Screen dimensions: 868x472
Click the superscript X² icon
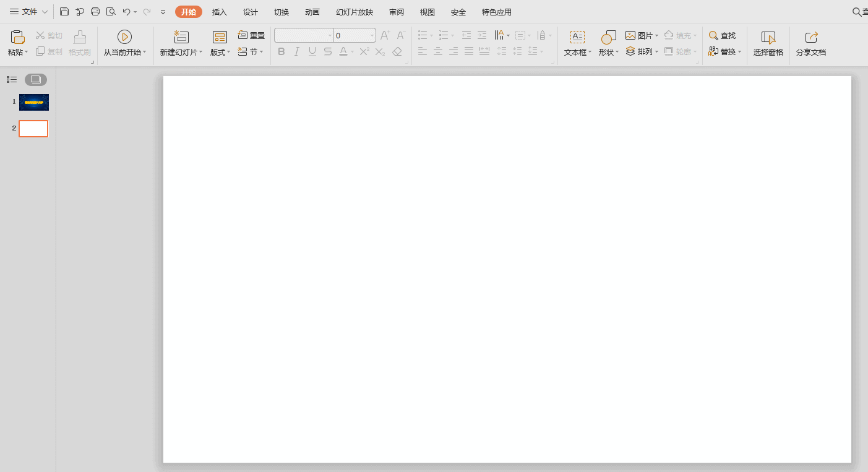tap(364, 51)
